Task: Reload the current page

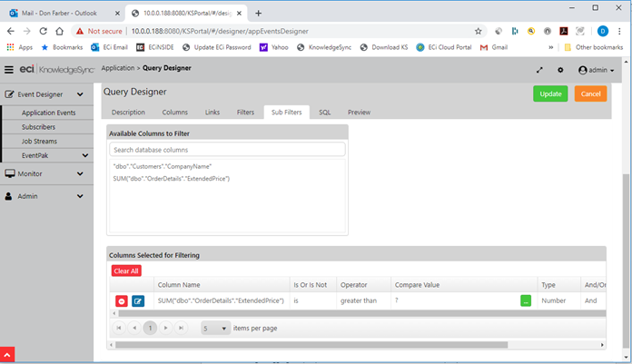Action: pos(43,31)
